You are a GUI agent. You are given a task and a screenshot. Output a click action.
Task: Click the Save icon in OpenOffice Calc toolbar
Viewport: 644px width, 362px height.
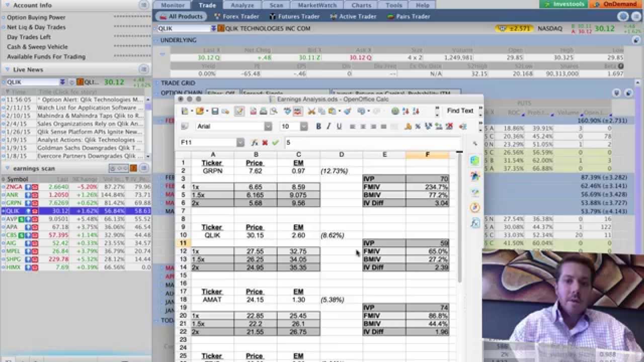click(x=215, y=111)
